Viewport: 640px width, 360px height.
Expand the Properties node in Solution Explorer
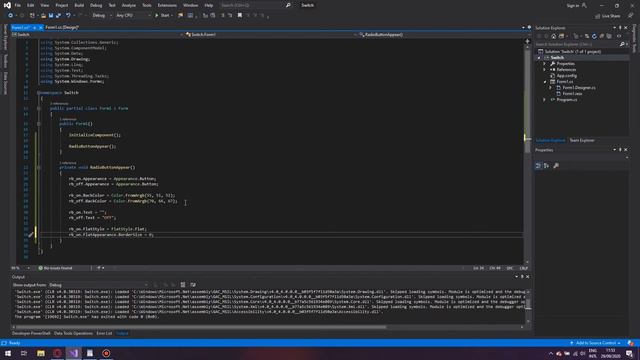[x=544, y=64]
